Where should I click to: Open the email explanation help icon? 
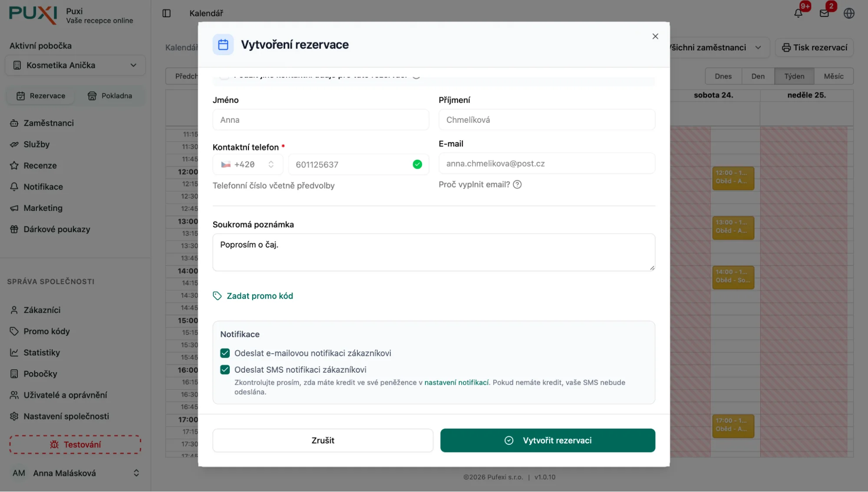(x=517, y=184)
